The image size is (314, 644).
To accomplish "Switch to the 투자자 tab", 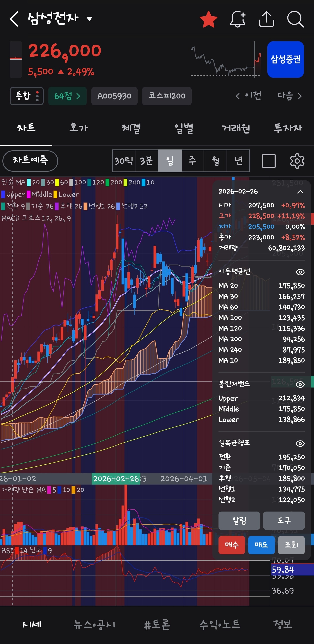I will [288, 128].
